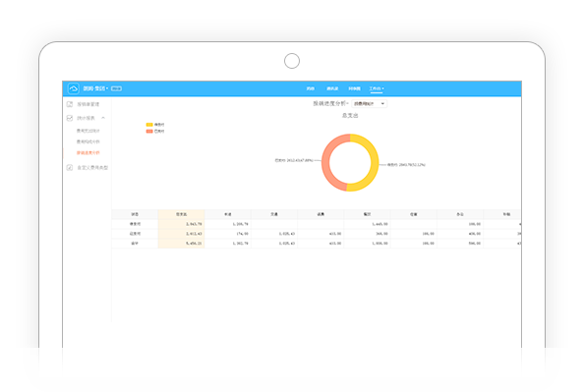Click the 2,643.78 total cell
584x392 pixels.
[x=181, y=224]
